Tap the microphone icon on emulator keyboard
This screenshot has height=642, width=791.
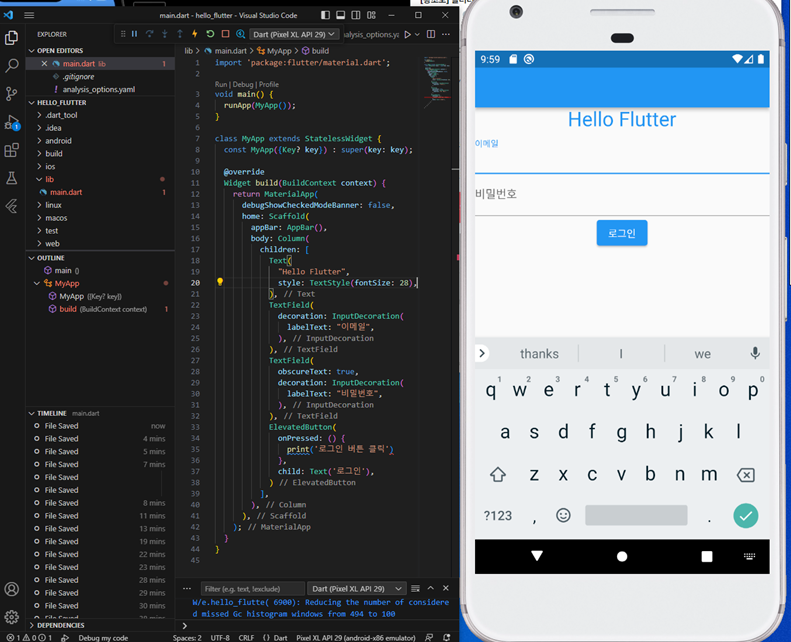click(755, 353)
